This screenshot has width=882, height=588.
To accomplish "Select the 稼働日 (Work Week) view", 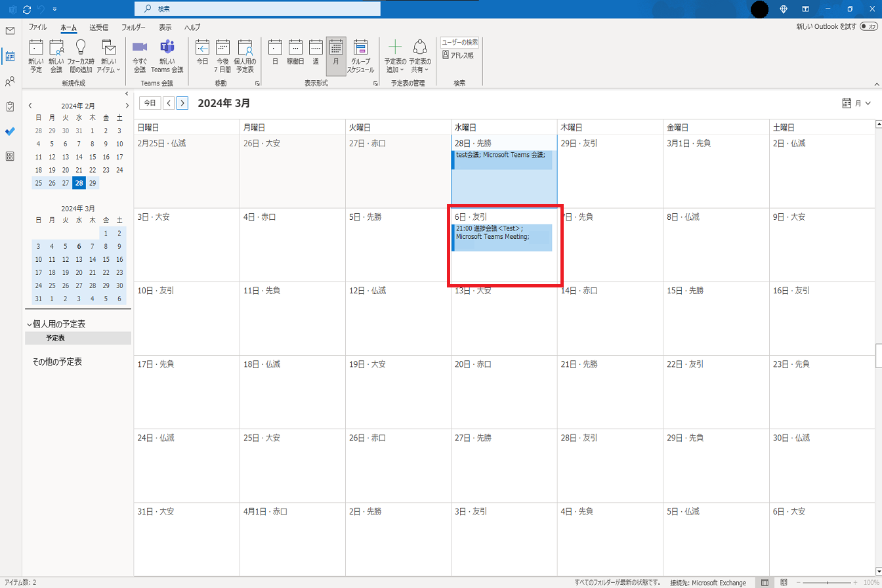I will tap(295, 55).
